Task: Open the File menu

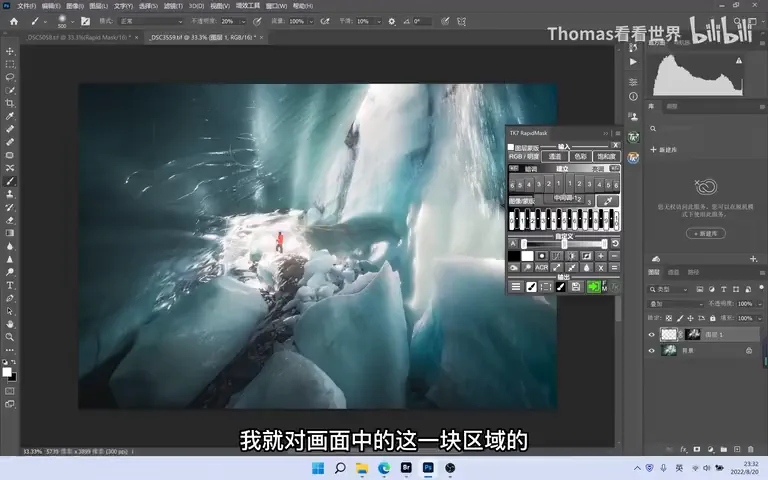Action: point(26,6)
